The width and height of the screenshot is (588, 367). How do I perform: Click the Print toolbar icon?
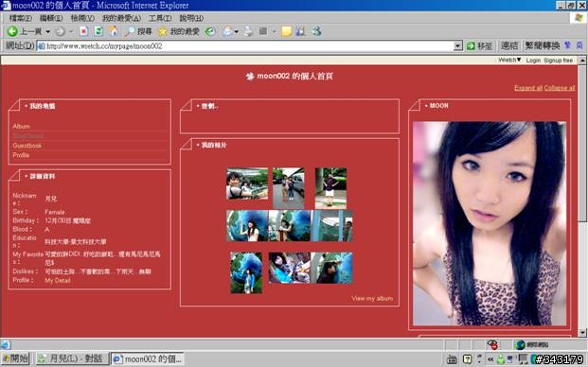click(x=248, y=31)
